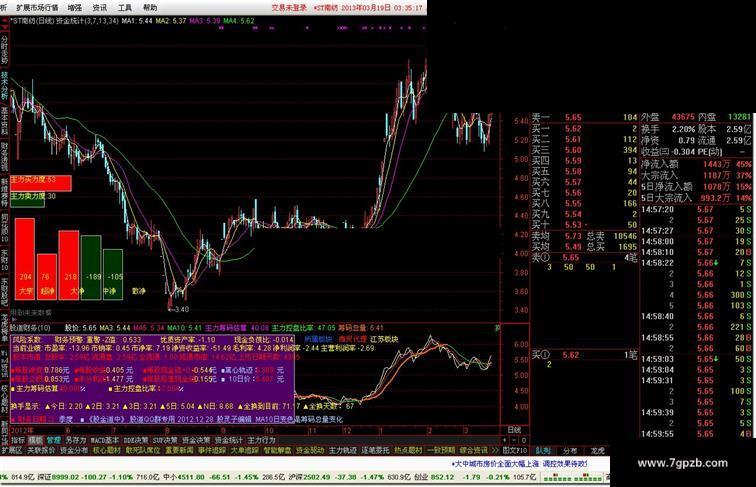
Task: Open the 工具 menu
Action: [x=125, y=8]
